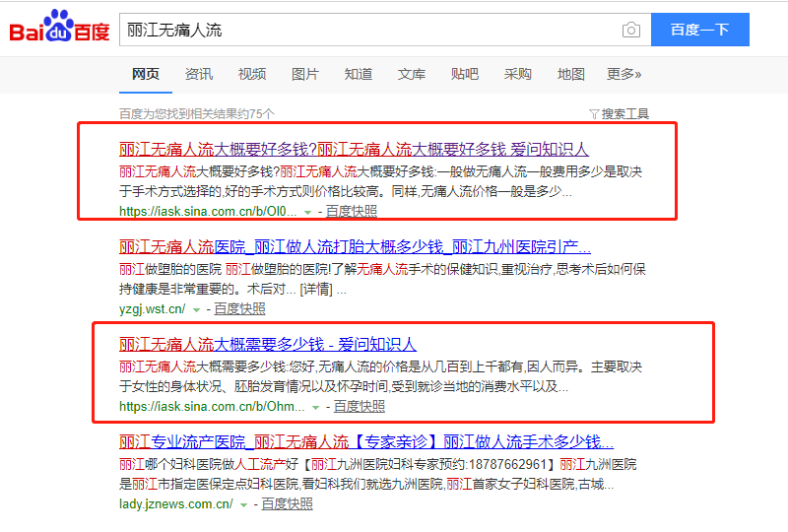This screenshot has width=788, height=532.
Task: Switch to the 资讯 tab
Action: pyautogui.click(x=199, y=74)
